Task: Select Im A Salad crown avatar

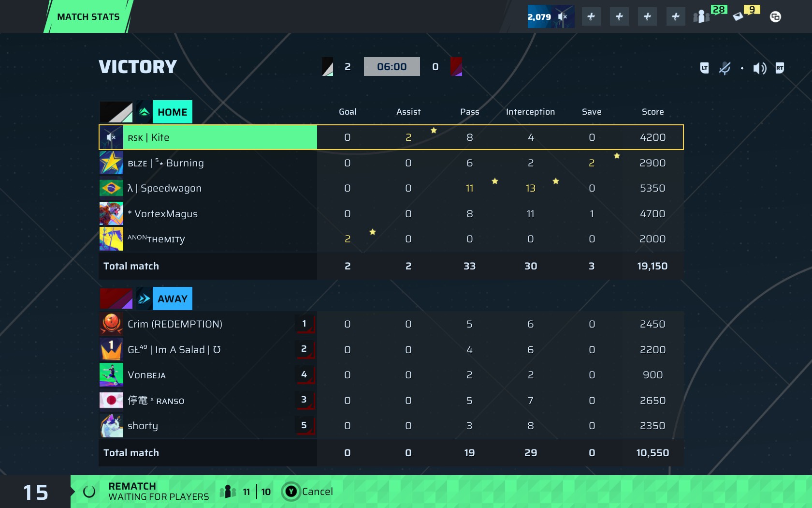Action: coord(111,349)
